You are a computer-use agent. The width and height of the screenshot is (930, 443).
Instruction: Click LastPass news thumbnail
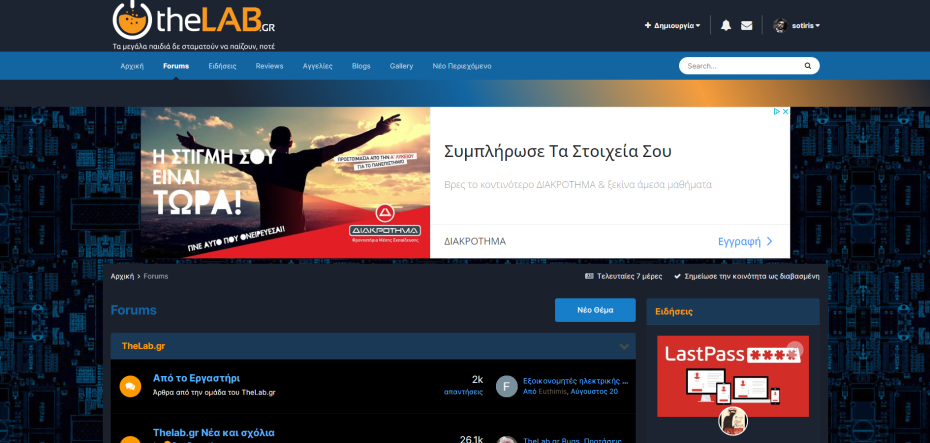[732, 376]
